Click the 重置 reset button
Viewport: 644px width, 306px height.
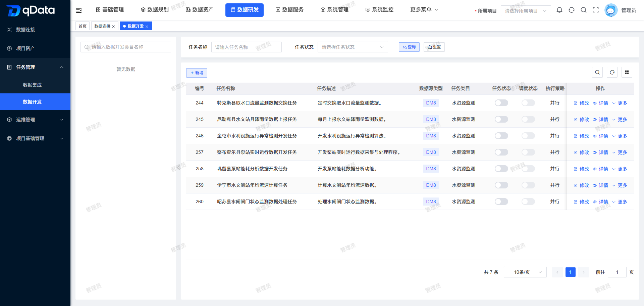(434, 47)
